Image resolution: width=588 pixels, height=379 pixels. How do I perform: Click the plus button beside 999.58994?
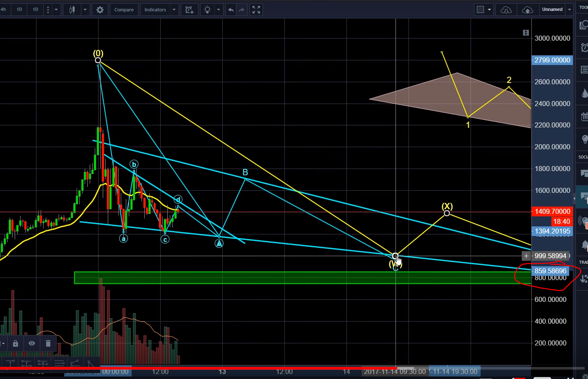coord(526,256)
